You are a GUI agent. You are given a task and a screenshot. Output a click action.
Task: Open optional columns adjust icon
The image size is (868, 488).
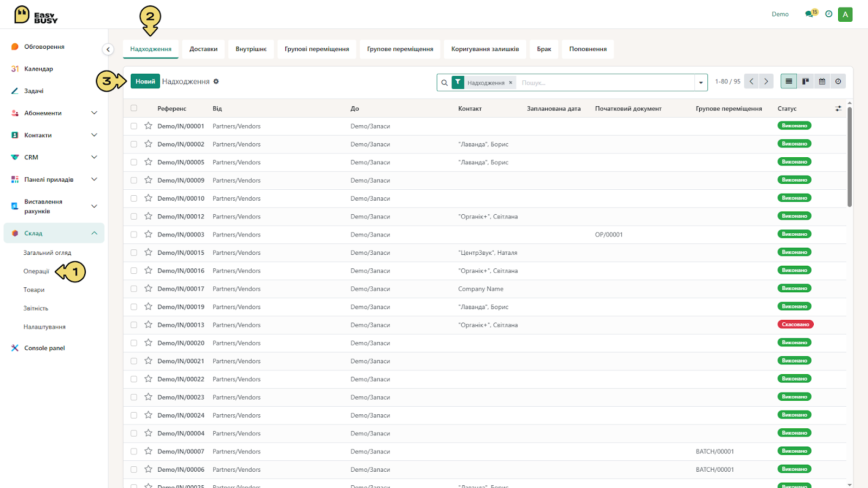838,108
